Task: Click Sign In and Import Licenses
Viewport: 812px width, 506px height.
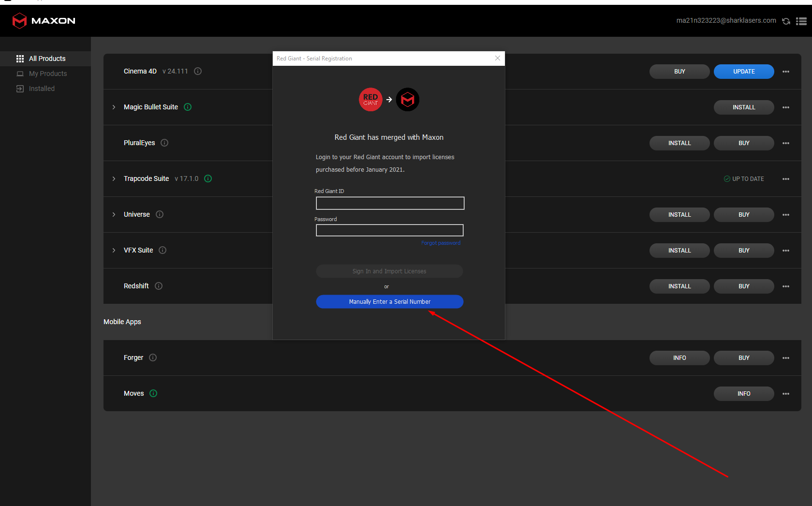Action: pos(389,271)
